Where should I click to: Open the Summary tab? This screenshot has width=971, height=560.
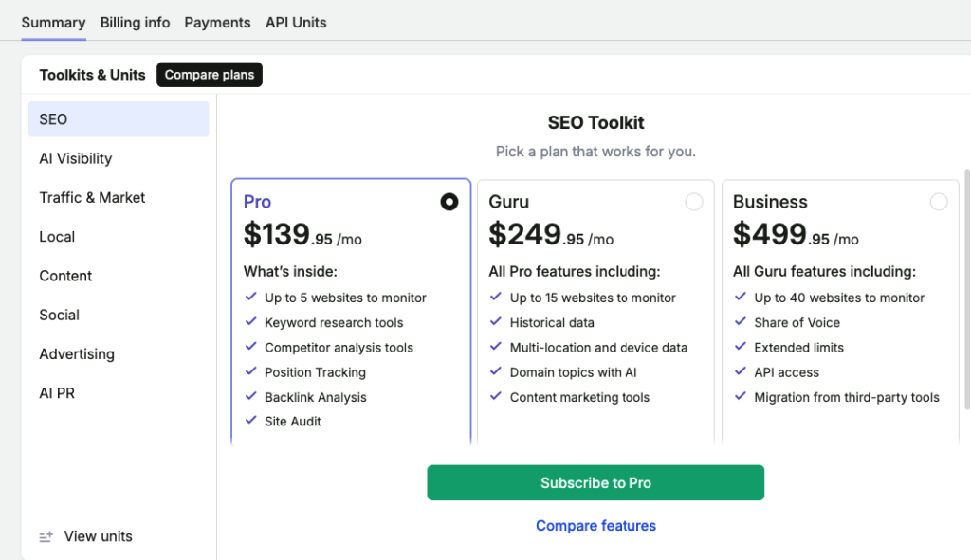[53, 23]
